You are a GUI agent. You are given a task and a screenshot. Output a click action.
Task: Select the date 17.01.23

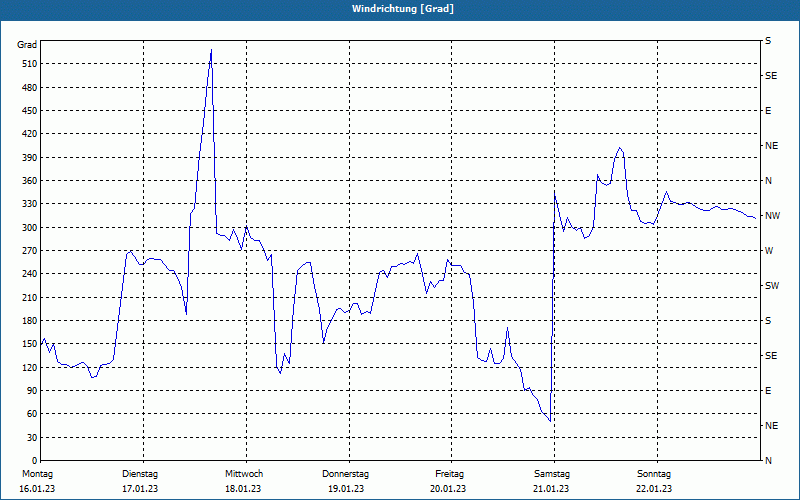(140, 489)
